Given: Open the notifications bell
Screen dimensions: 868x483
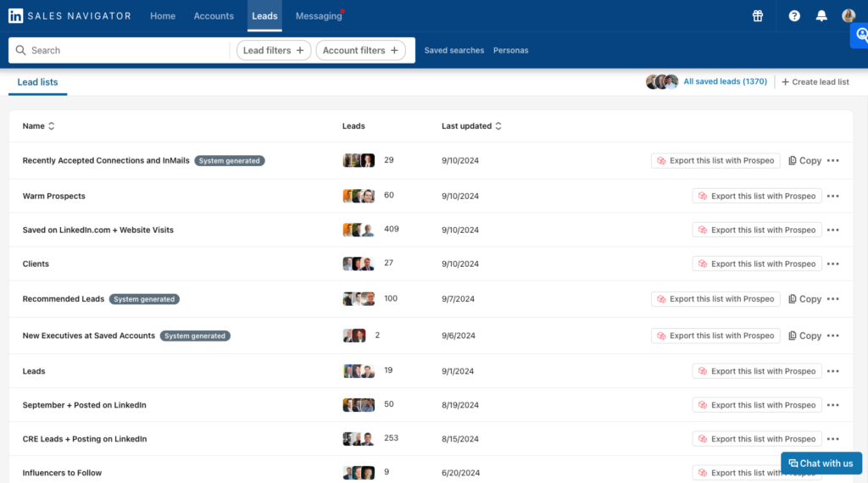Looking at the screenshot, I should coord(821,16).
